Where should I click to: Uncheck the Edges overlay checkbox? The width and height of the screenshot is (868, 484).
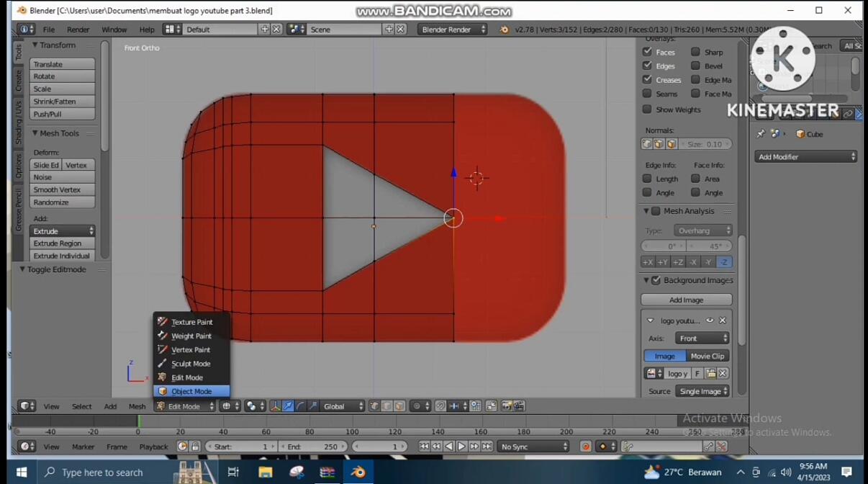(x=647, y=66)
